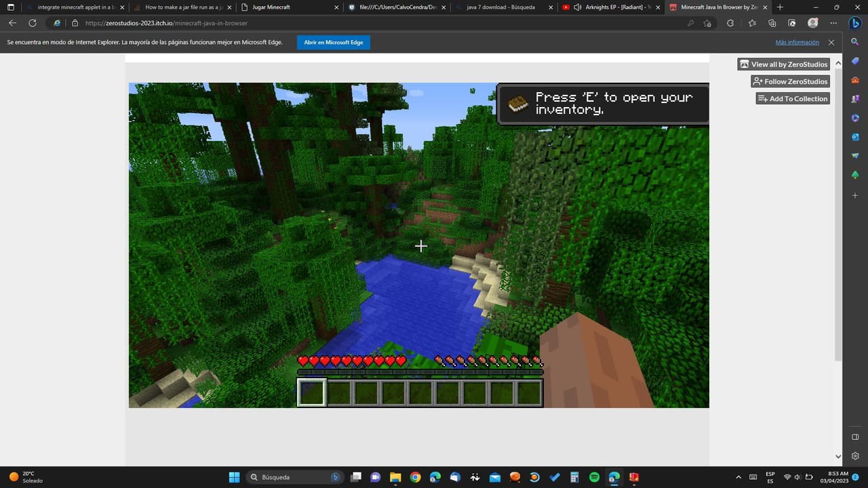Add a new app to the Edge sidebar
The image size is (868, 488).
coord(855,195)
